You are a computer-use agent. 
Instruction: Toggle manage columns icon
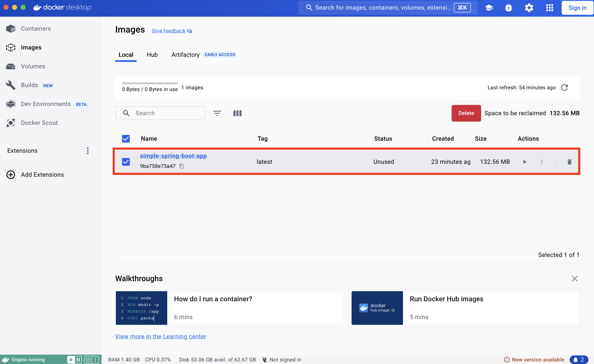point(237,113)
